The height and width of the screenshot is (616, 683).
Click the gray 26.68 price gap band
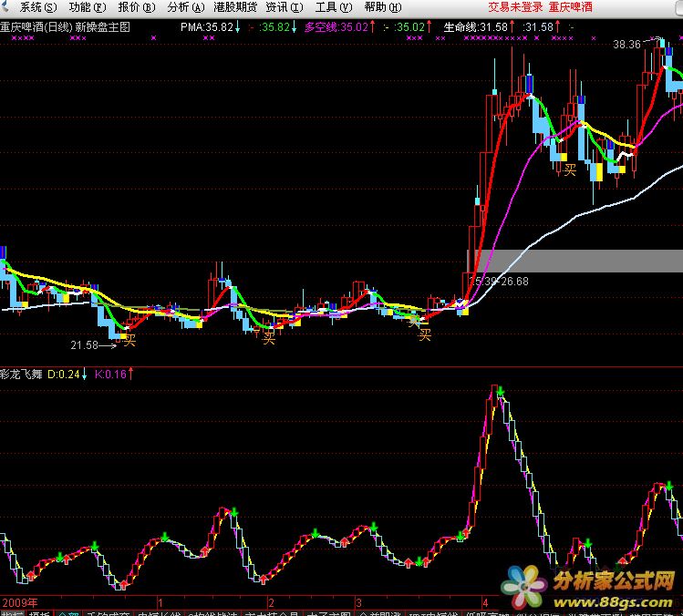pos(575,262)
